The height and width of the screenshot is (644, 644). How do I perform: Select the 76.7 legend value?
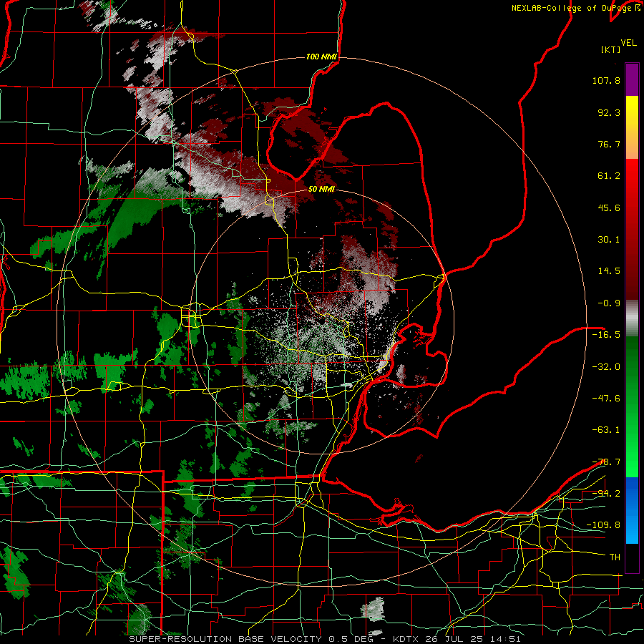coord(609,144)
